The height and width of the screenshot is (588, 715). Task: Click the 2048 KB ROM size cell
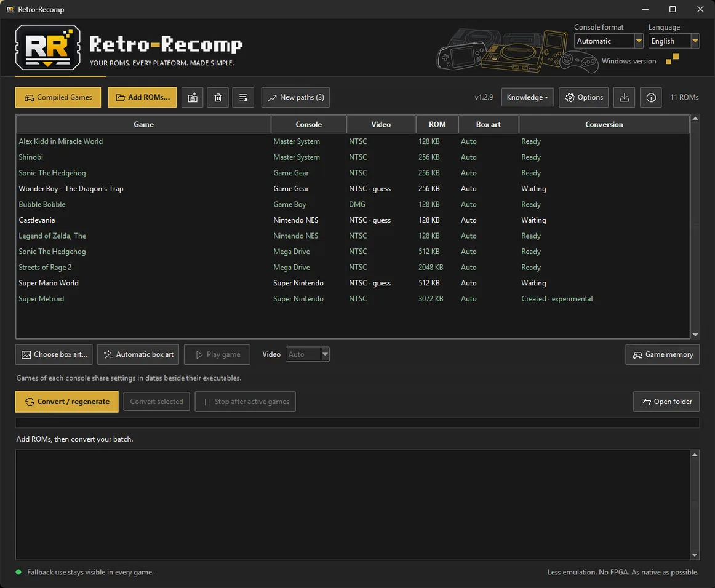[x=431, y=267]
